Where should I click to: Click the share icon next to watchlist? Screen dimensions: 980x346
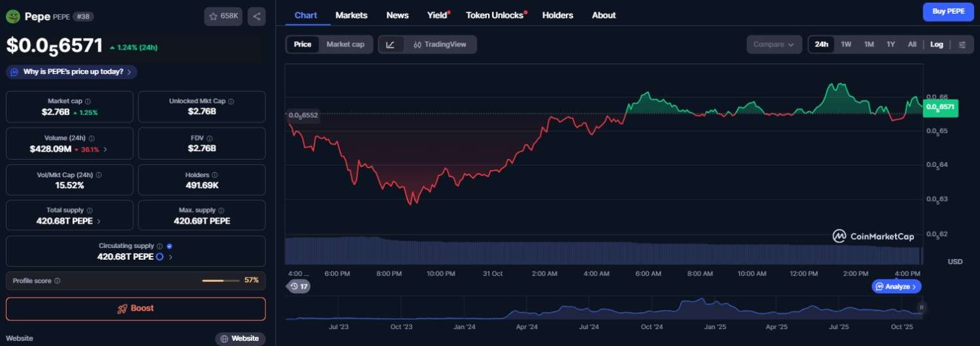coord(257,16)
